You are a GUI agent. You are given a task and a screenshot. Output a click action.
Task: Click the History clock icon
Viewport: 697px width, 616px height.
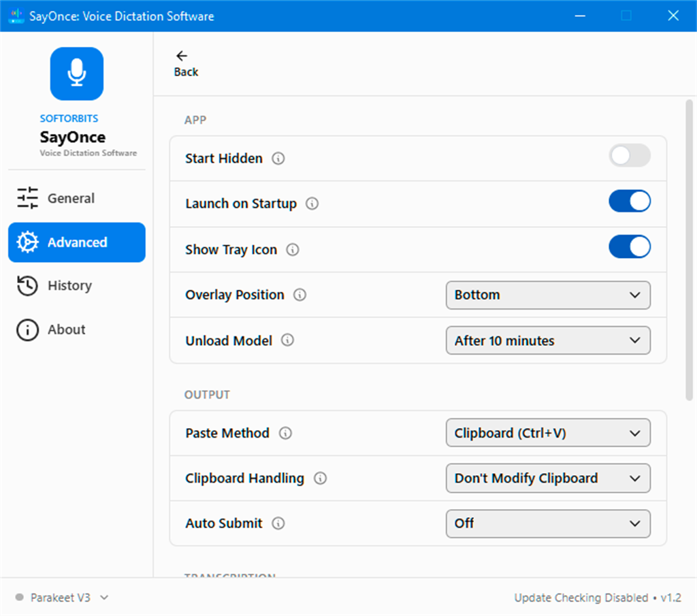27,285
